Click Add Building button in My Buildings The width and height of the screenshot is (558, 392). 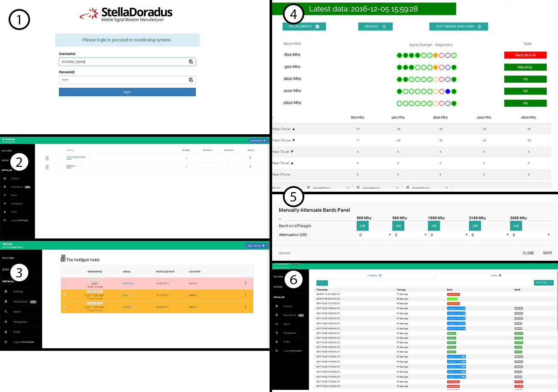[258, 141]
